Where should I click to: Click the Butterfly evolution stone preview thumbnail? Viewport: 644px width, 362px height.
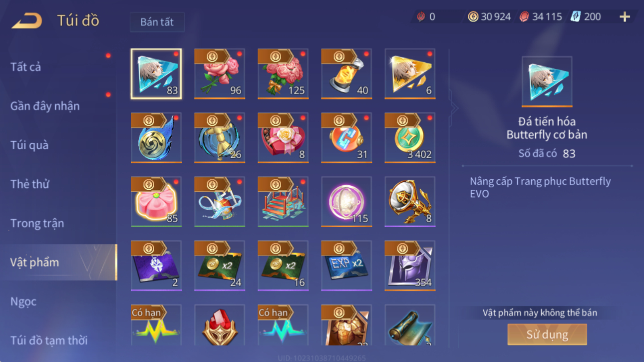pyautogui.click(x=547, y=82)
